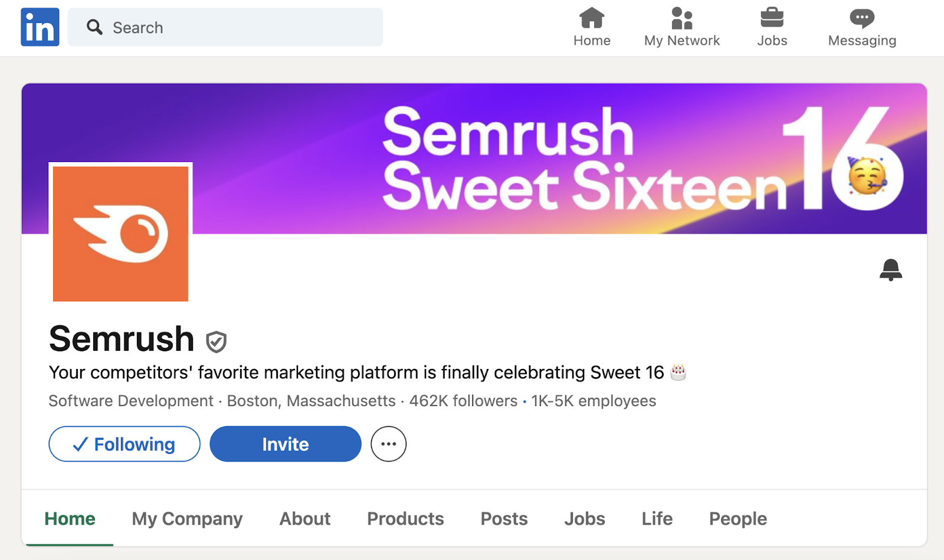Click the search magnifying glass icon

pyautogui.click(x=94, y=27)
